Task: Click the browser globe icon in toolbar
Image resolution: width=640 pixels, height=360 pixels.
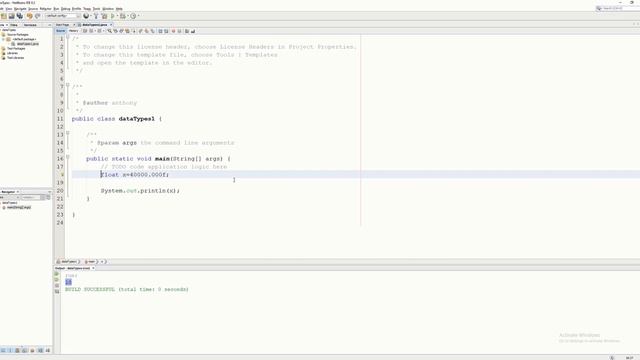Action: click(86, 16)
